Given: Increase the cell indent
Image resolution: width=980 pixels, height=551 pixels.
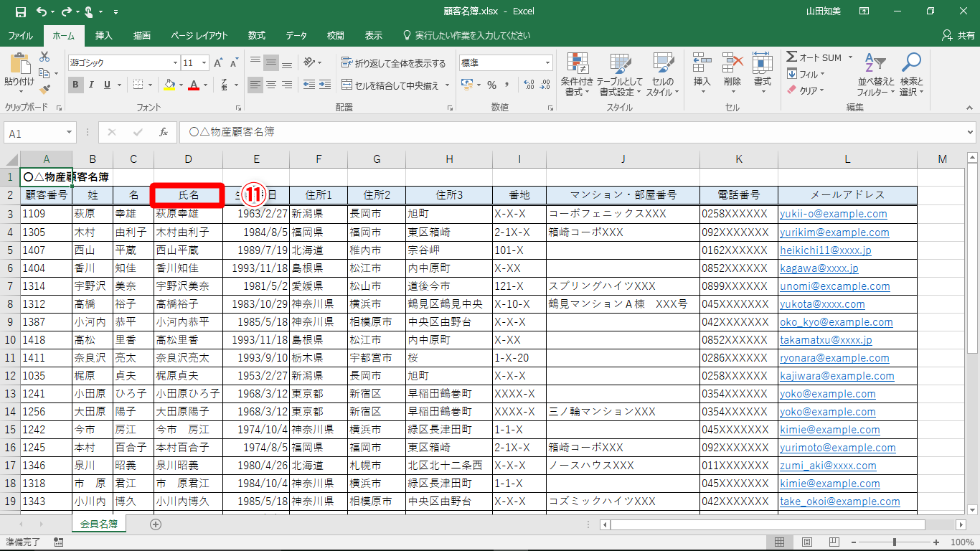Looking at the screenshot, I should (x=326, y=85).
